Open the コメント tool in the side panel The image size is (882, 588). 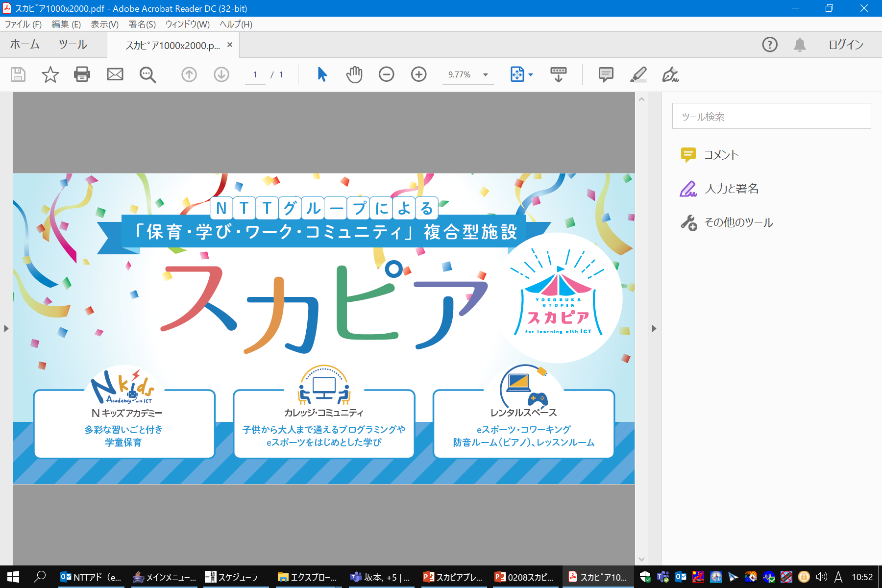[721, 155]
